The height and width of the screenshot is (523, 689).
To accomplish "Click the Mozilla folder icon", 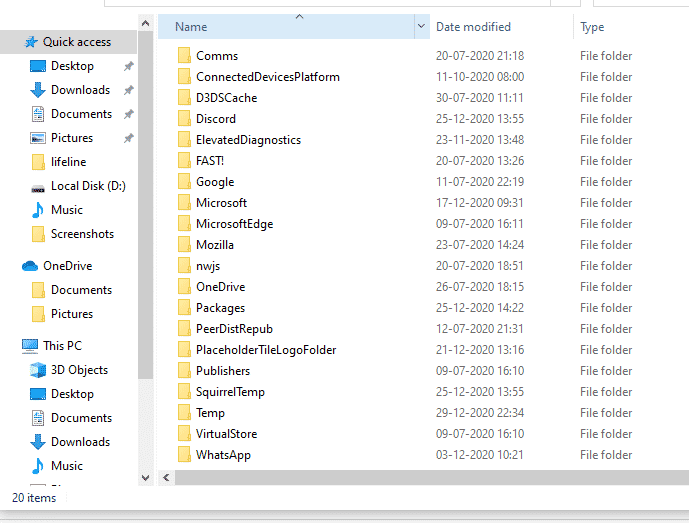I will coord(185,245).
